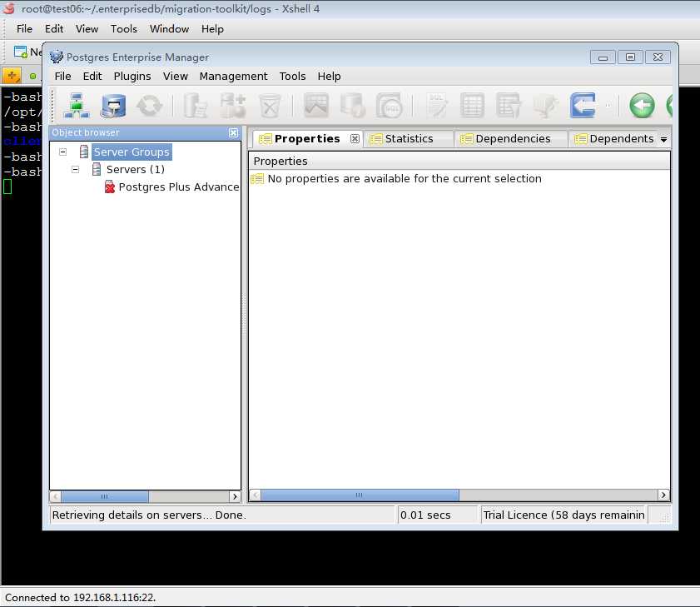Click the dashboard chart picture icon
700x607 pixels.
316,106
